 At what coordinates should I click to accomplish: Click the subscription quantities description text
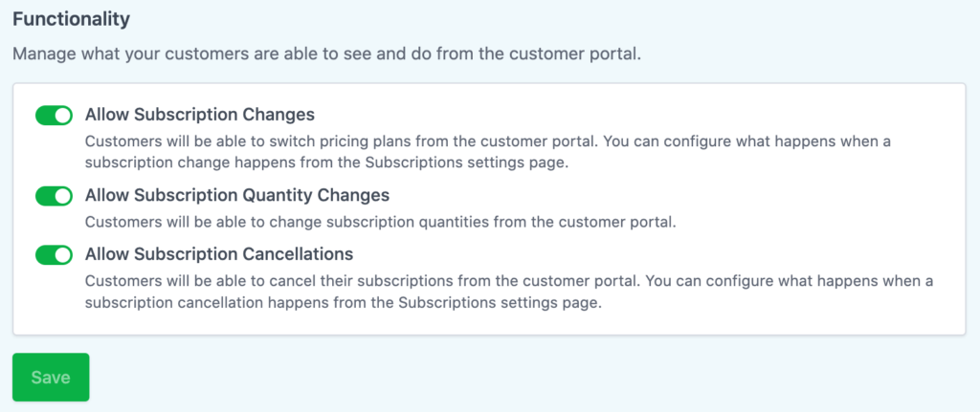[x=381, y=222]
